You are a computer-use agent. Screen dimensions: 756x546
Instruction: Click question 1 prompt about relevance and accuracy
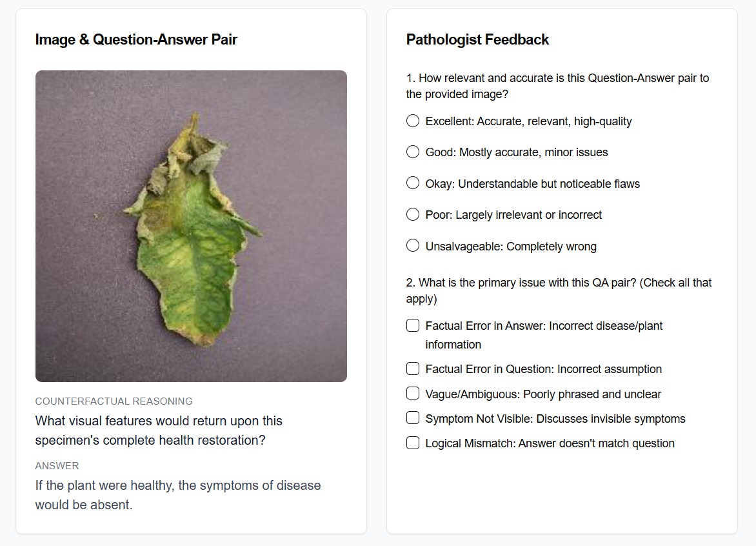click(557, 86)
